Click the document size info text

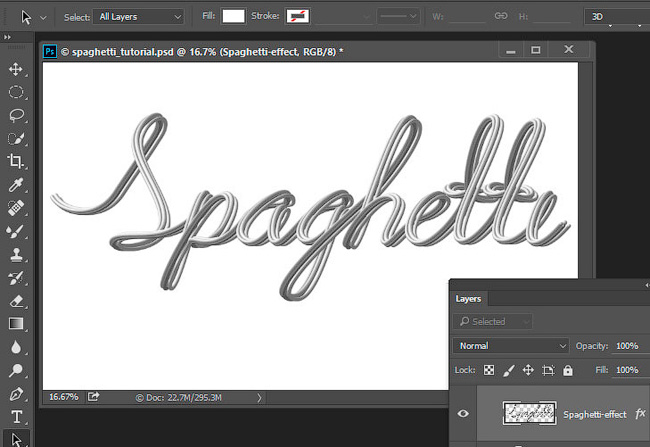tap(179, 398)
